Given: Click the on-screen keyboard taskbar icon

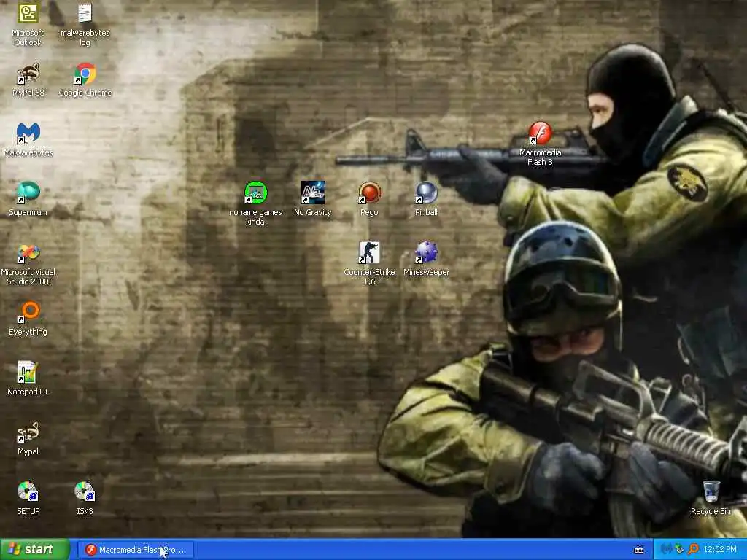Looking at the screenshot, I should tap(639, 550).
